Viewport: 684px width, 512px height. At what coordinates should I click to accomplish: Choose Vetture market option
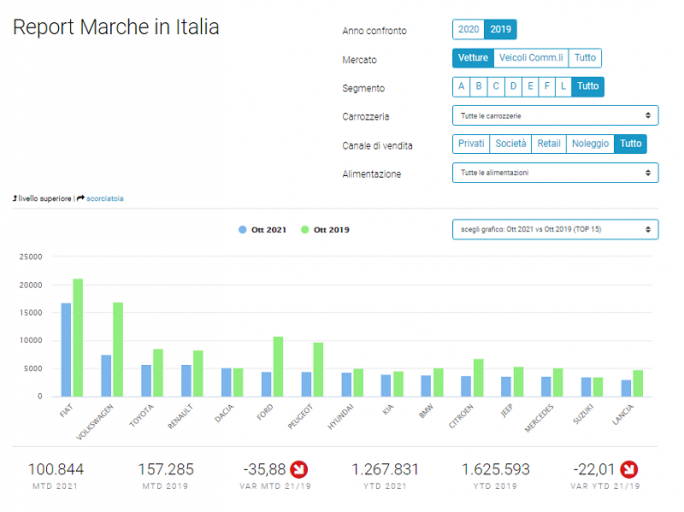[x=473, y=58]
